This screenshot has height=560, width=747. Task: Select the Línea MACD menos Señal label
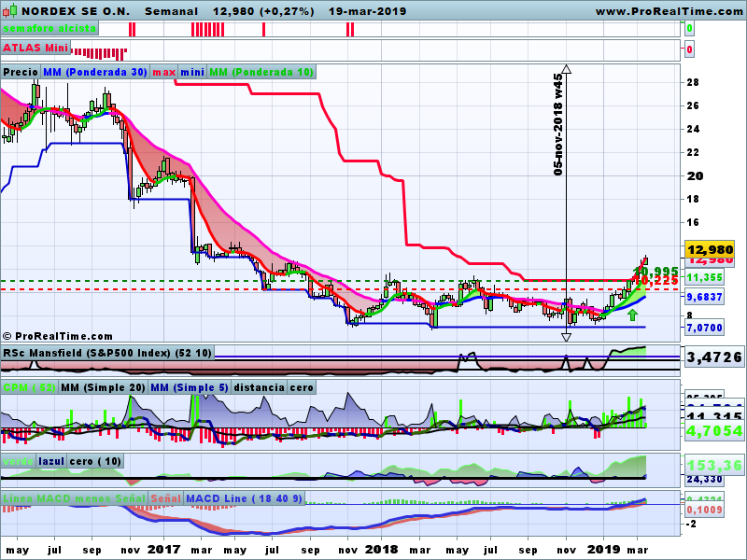click(74, 498)
